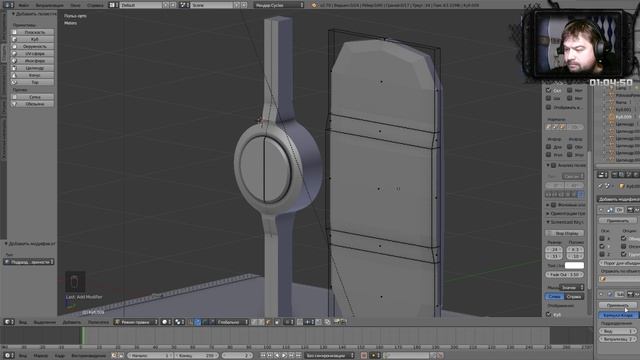Jump to the last frame button
The width and height of the screenshot is (640, 360).
click(298, 356)
